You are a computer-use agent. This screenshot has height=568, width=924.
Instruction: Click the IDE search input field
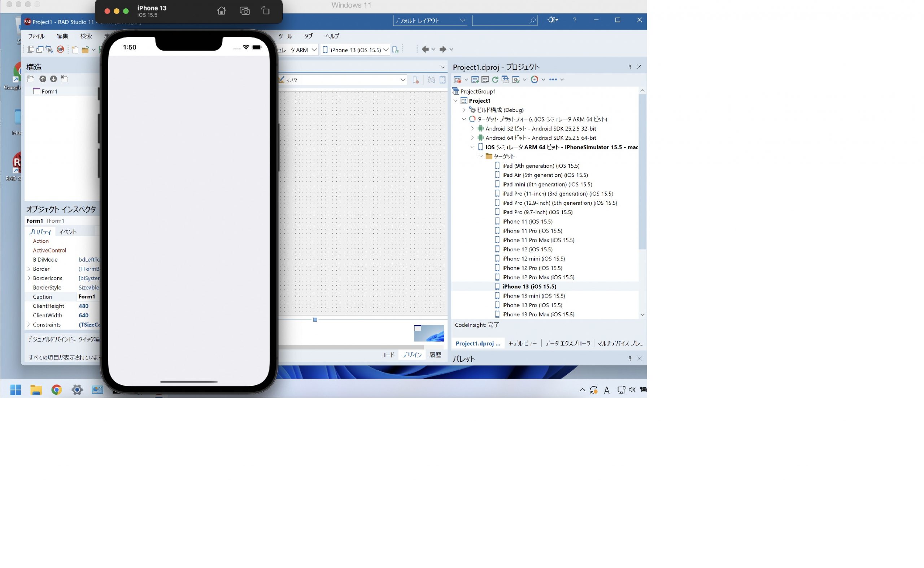click(x=505, y=21)
